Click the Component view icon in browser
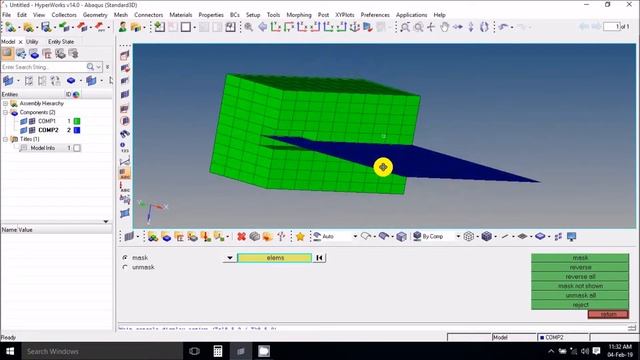The width and height of the screenshot is (640, 360). coord(34,53)
